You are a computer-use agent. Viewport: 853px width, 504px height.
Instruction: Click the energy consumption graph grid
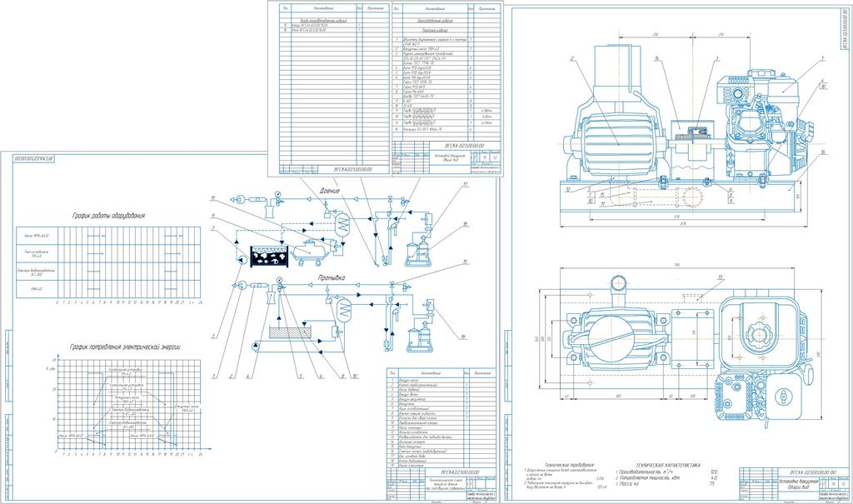pyautogui.click(x=128, y=405)
